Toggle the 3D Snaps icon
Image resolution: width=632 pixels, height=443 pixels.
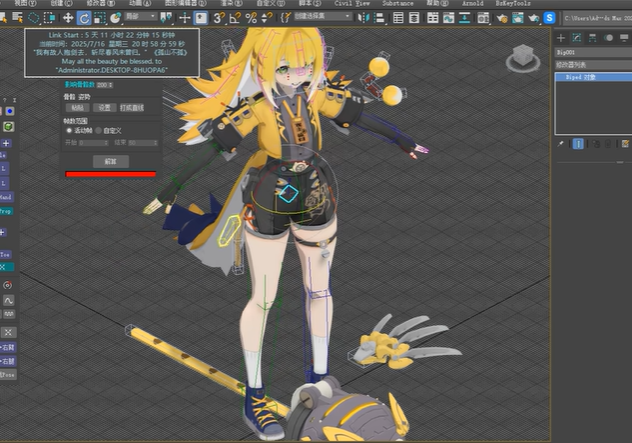click(x=219, y=18)
